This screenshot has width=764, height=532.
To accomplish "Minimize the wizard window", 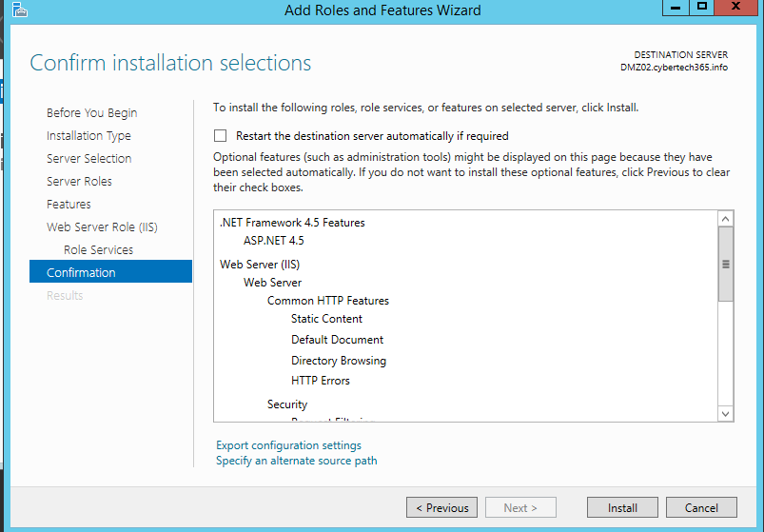I will click(676, 8).
